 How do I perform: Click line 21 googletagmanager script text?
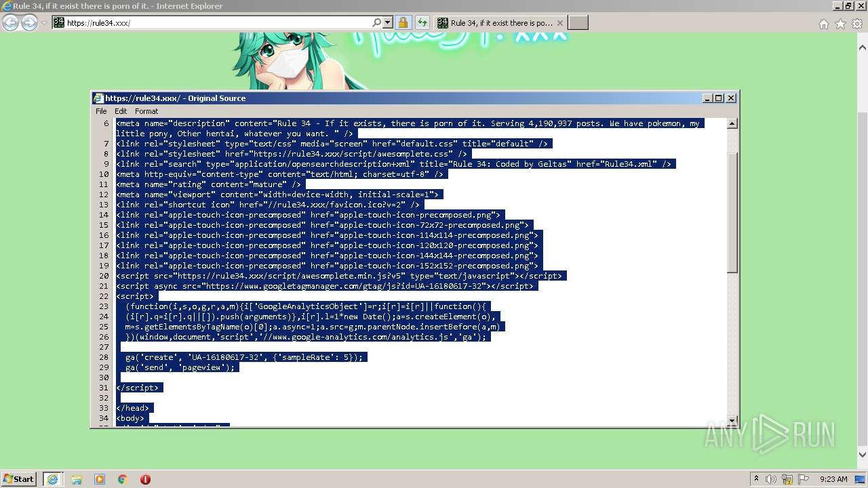325,286
